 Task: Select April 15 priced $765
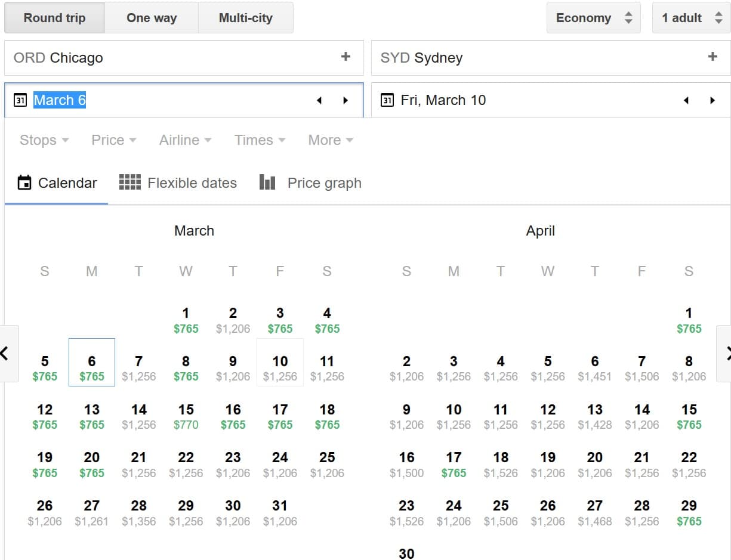tap(689, 417)
